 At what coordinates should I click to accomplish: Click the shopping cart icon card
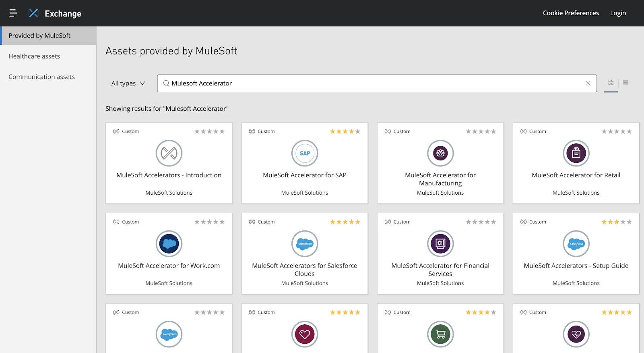pyautogui.click(x=440, y=334)
